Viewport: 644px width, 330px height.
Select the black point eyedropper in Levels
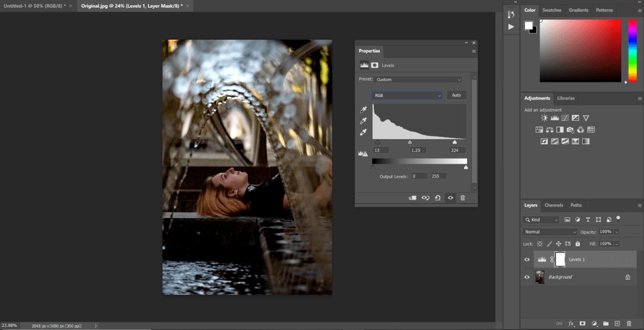click(x=363, y=110)
